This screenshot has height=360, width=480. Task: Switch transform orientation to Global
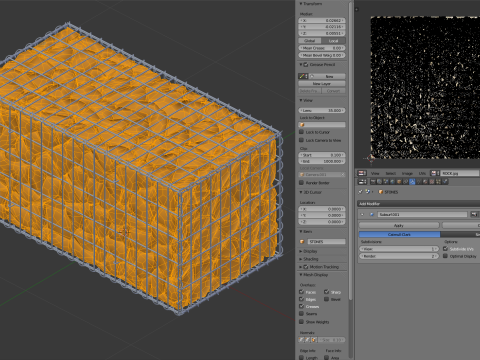tap(310, 41)
